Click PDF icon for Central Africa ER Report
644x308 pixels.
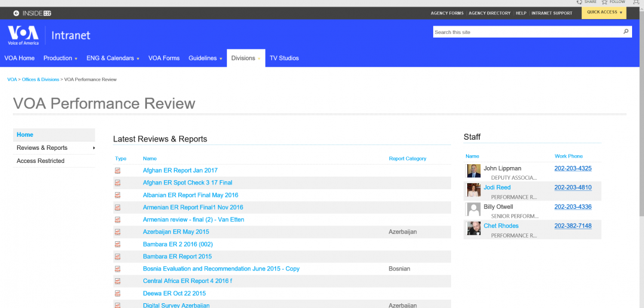click(118, 281)
